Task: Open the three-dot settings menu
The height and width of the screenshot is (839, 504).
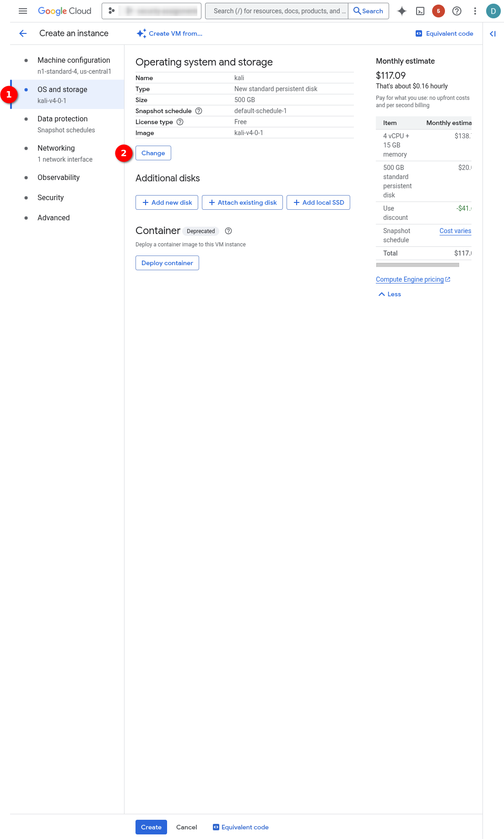Action: 475,11
